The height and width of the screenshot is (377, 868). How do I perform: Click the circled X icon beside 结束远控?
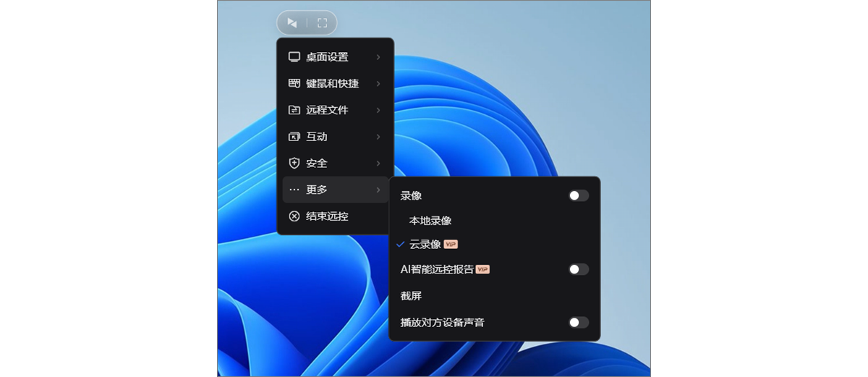tap(294, 216)
